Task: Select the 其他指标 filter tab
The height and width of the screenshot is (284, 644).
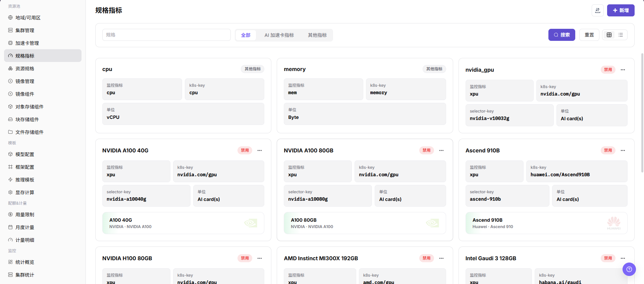Action: tap(317, 35)
